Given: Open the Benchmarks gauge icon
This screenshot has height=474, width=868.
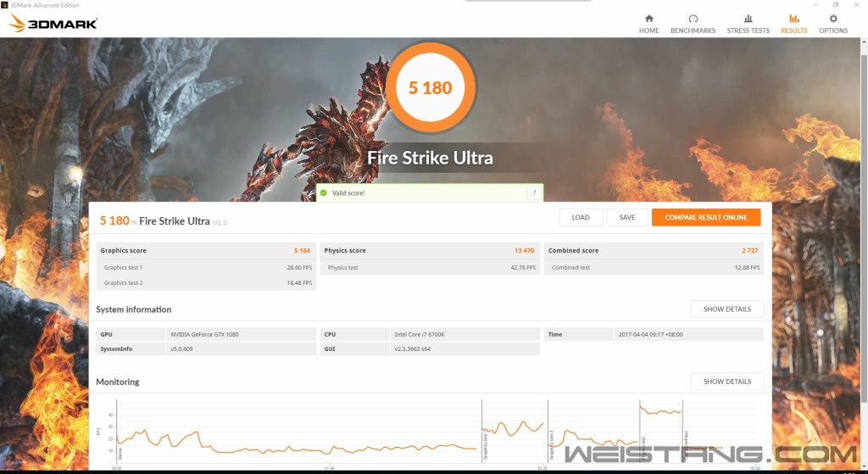Looking at the screenshot, I should pos(693,19).
